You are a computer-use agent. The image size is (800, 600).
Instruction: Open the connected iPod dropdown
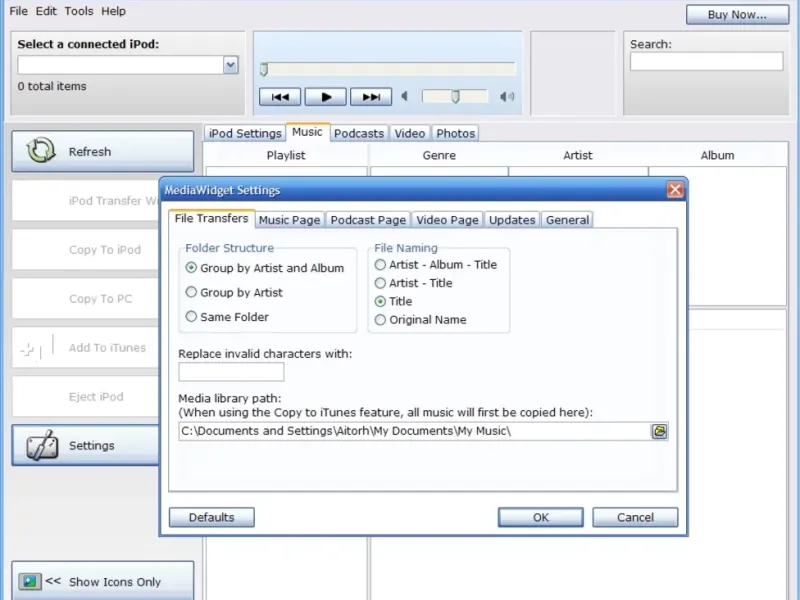click(x=231, y=65)
